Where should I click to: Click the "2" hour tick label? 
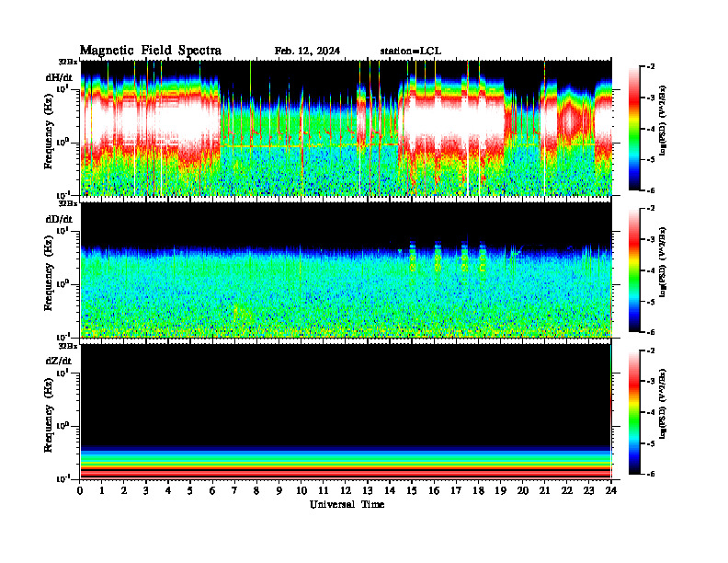pos(124,490)
